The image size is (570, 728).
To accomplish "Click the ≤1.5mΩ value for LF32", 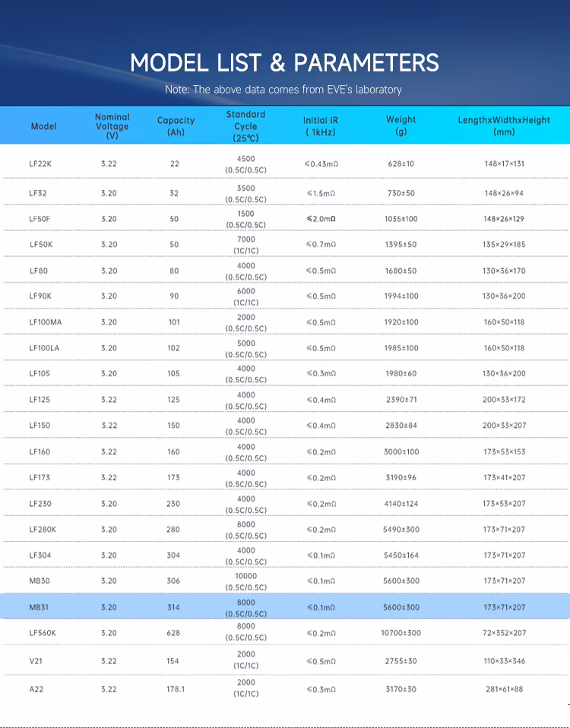I will click(321, 193).
